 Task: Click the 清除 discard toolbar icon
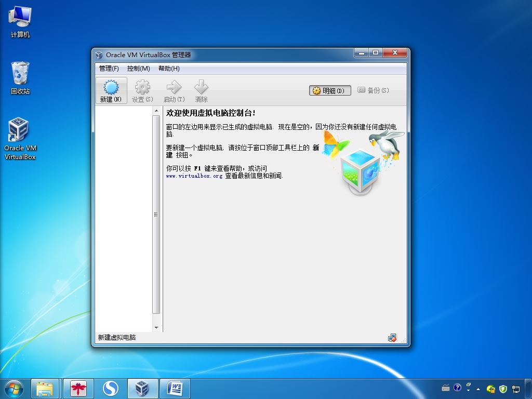tap(201, 90)
